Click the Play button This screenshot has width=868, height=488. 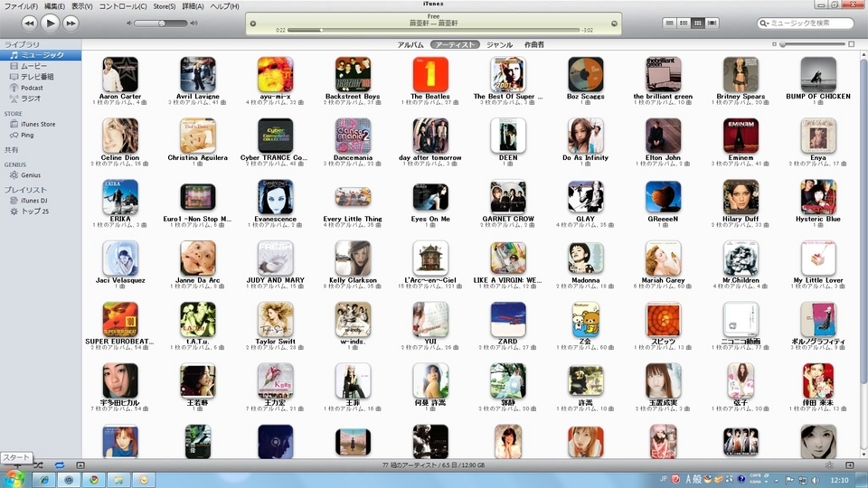point(50,23)
